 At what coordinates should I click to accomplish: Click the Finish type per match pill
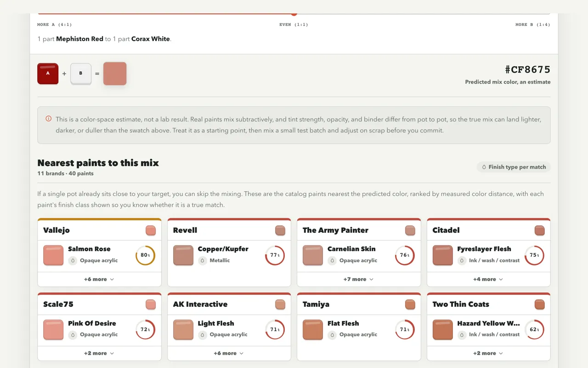(x=514, y=167)
